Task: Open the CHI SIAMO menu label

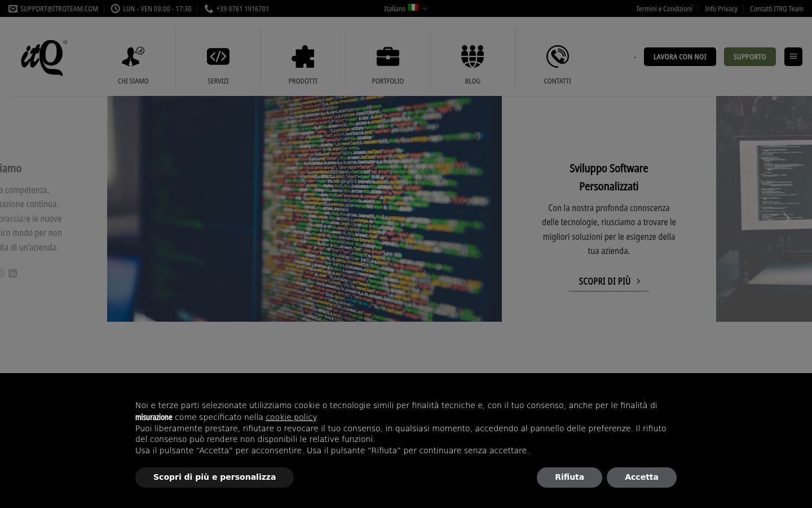Action: point(133,81)
